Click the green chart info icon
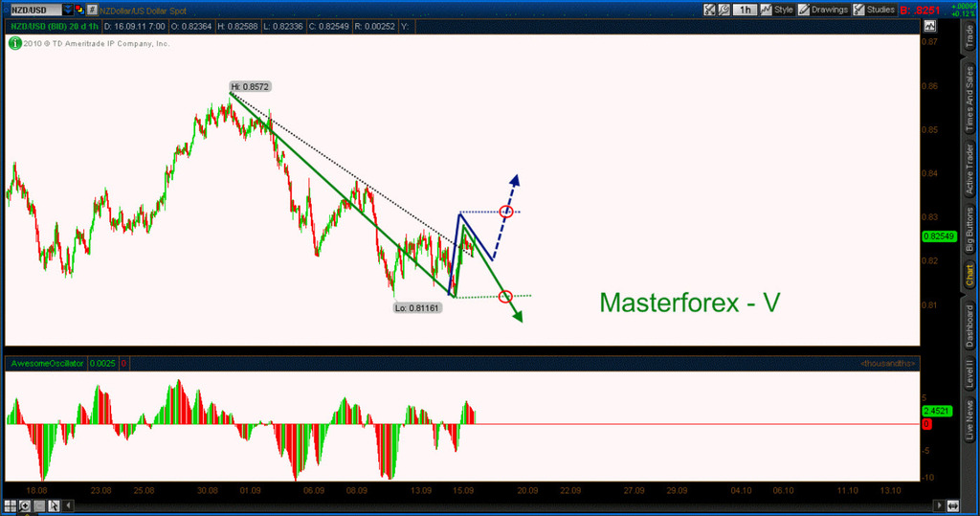Viewport: 980px width, 516px height. (x=15, y=43)
